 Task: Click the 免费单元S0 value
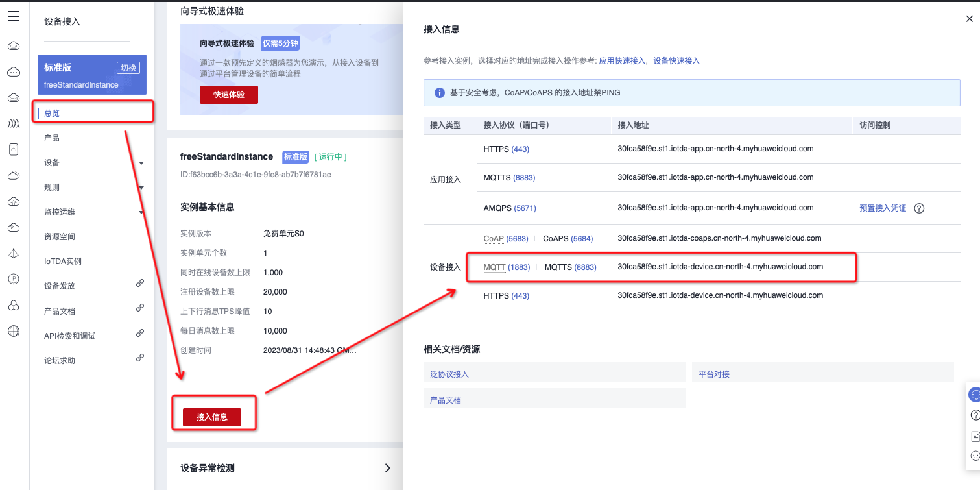283,234
